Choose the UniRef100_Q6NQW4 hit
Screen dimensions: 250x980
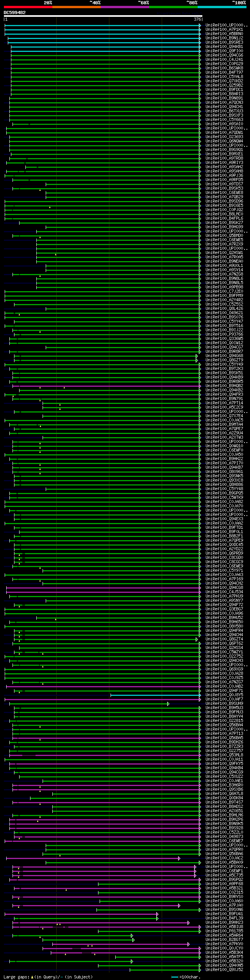coord(224,141)
